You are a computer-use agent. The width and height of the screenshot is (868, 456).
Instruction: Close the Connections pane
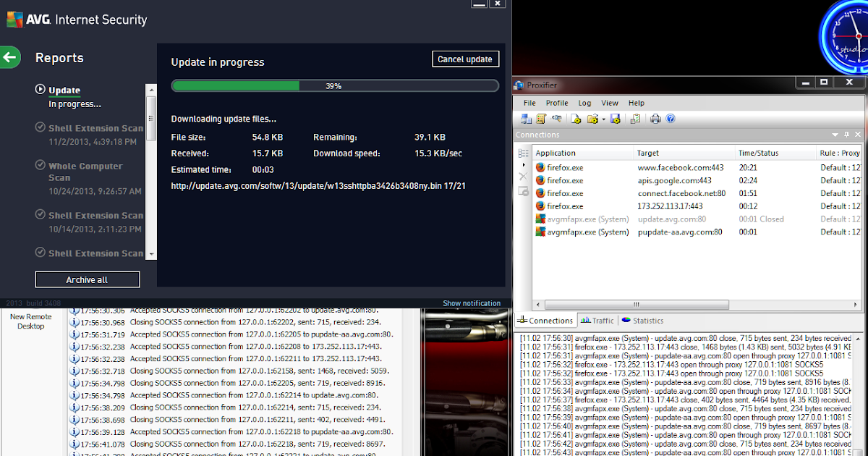coord(858,135)
